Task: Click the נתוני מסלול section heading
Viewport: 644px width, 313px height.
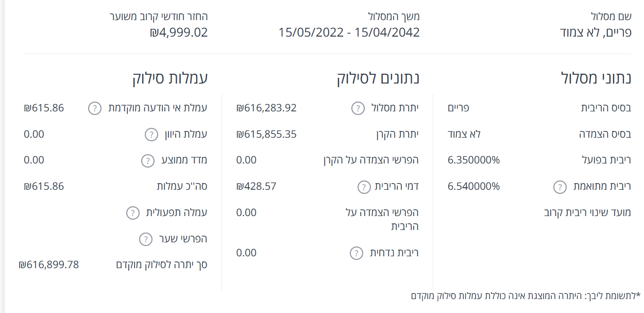Action: (x=596, y=78)
